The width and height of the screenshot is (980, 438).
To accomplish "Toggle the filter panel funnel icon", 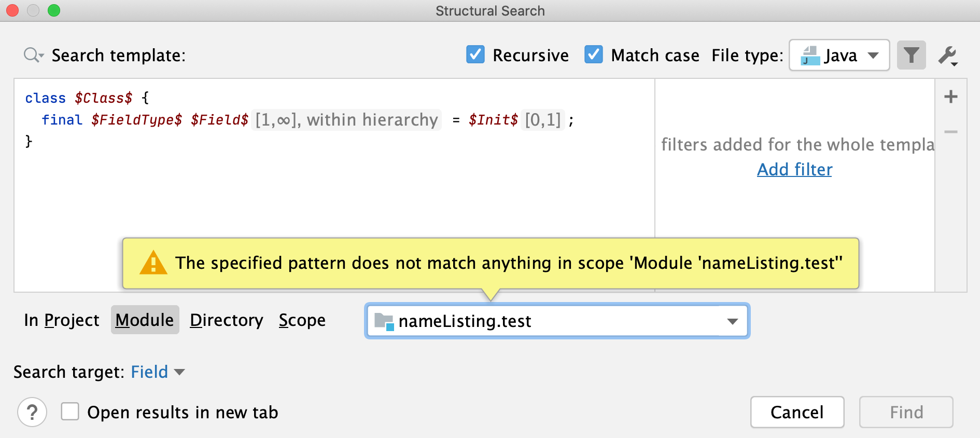I will [911, 55].
